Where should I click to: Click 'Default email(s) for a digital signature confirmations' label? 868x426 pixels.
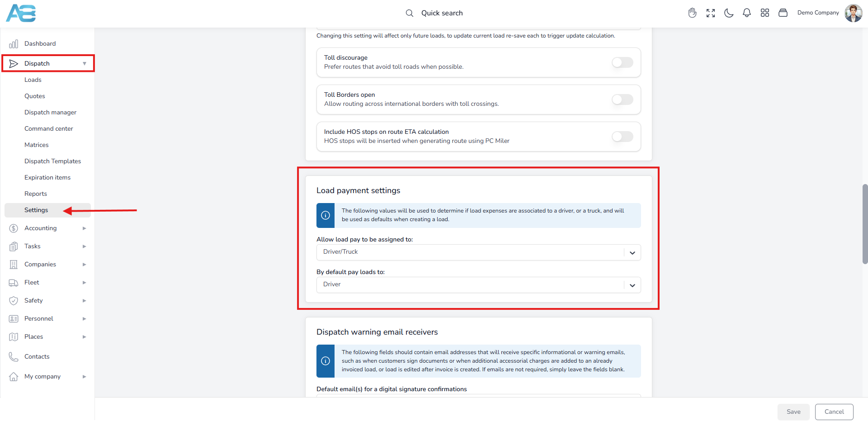[392, 389]
